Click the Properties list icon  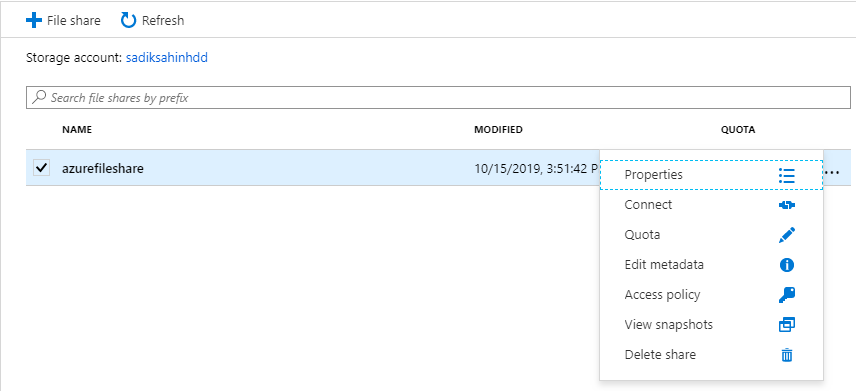pyautogui.click(x=787, y=175)
